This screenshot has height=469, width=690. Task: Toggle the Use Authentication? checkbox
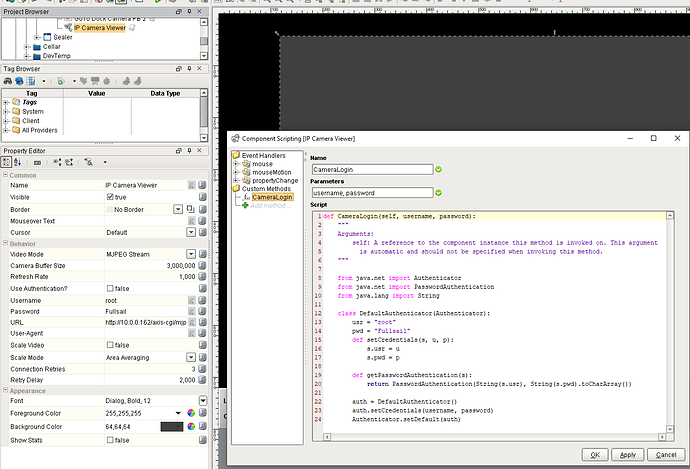[x=110, y=288]
